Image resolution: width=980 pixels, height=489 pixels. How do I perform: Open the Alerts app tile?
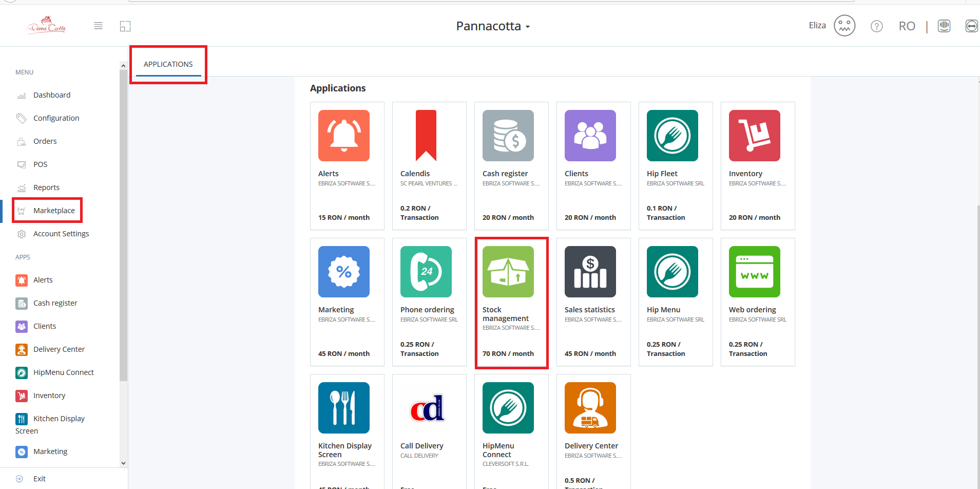click(347, 166)
